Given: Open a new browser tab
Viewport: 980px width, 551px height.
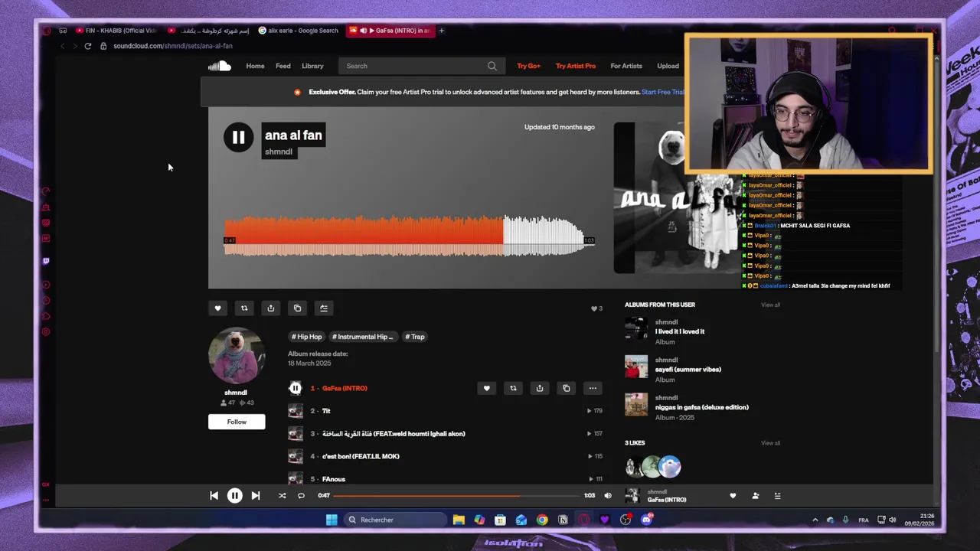Looking at the screenshot, I should pos(441,31).
